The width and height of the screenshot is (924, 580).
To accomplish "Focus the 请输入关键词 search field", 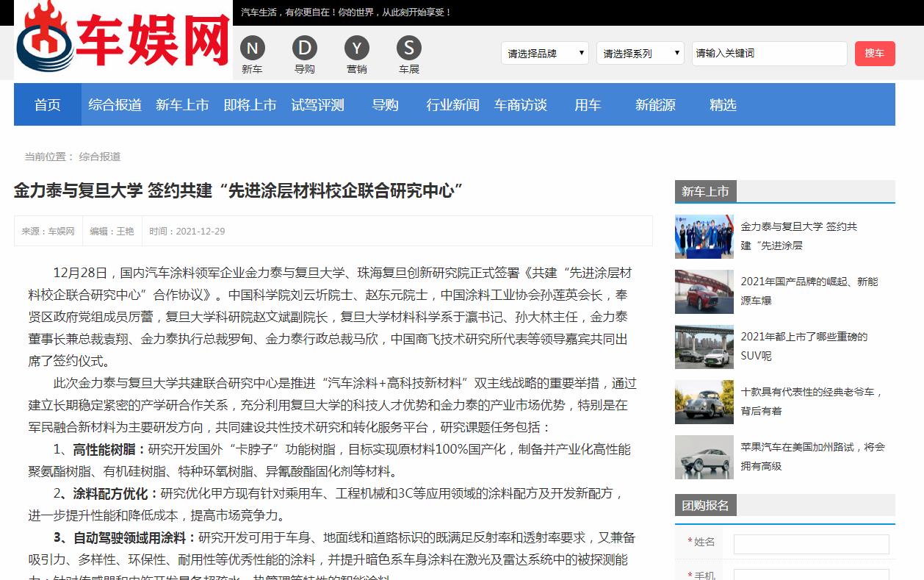I will point(769,53).
